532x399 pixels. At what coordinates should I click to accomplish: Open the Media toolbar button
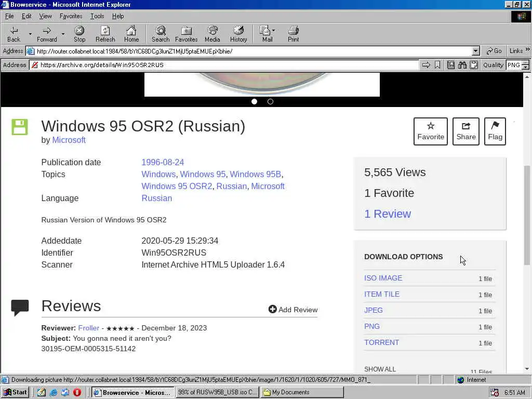[x=212, y=34]
